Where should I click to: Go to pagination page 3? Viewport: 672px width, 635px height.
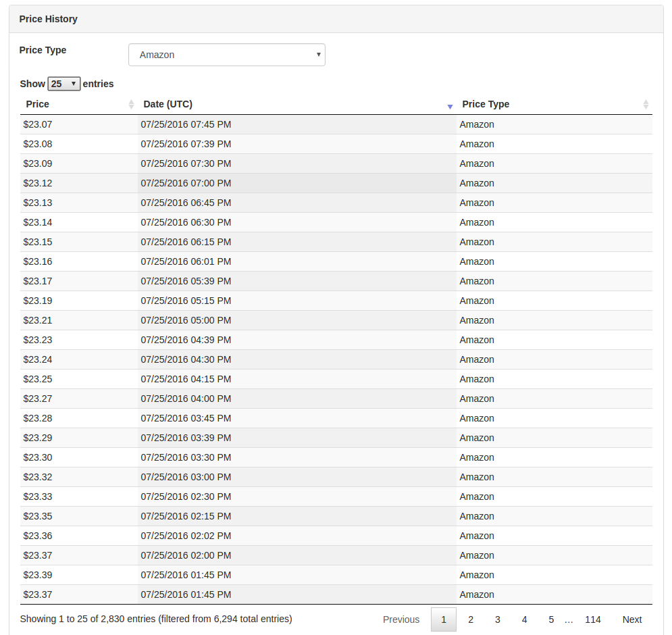498,619
